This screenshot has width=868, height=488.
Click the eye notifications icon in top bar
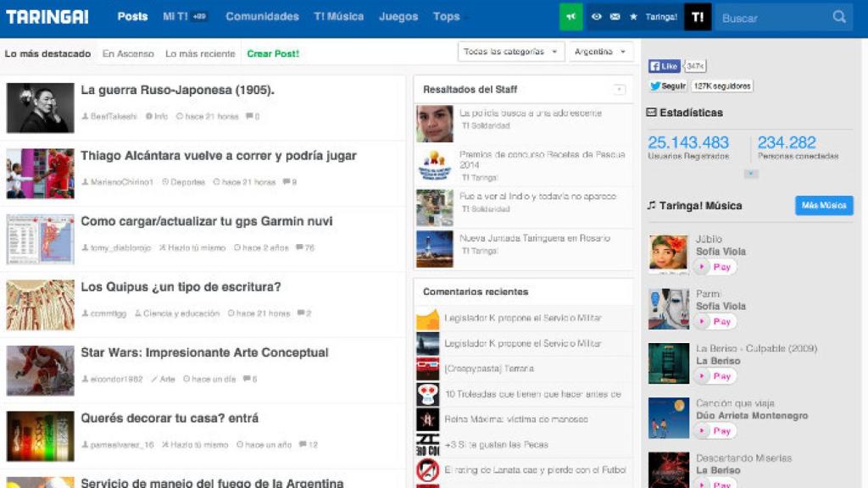597,15
